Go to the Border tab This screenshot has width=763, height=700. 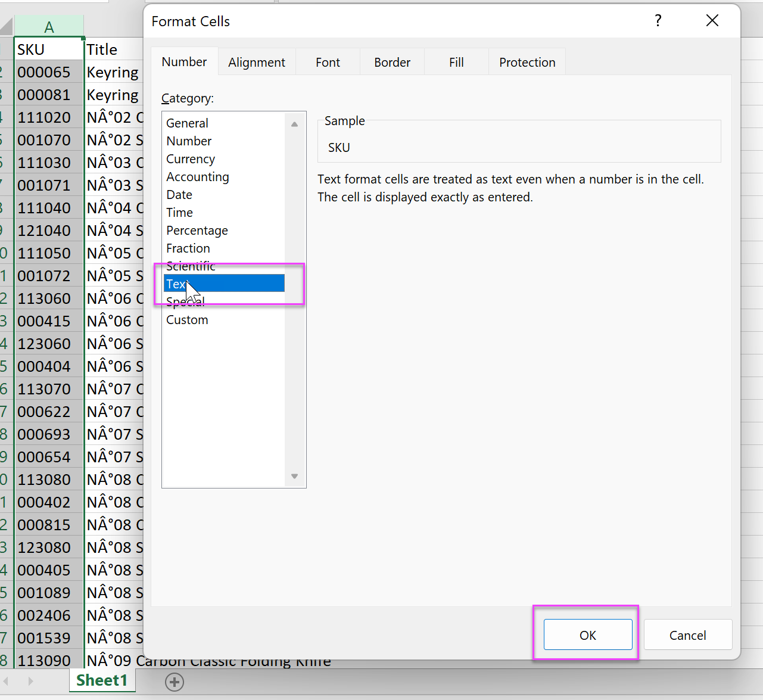pyautogui.click(x=392, y=63)
